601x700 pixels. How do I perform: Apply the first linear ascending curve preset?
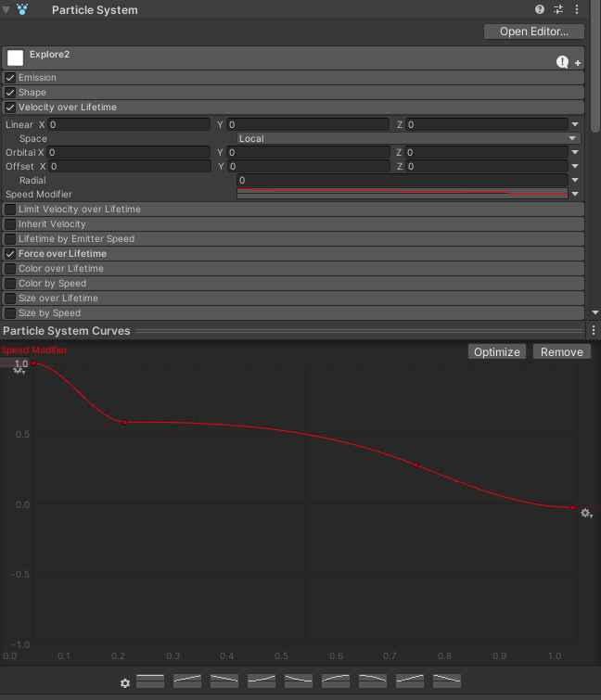tap(187, 681)
